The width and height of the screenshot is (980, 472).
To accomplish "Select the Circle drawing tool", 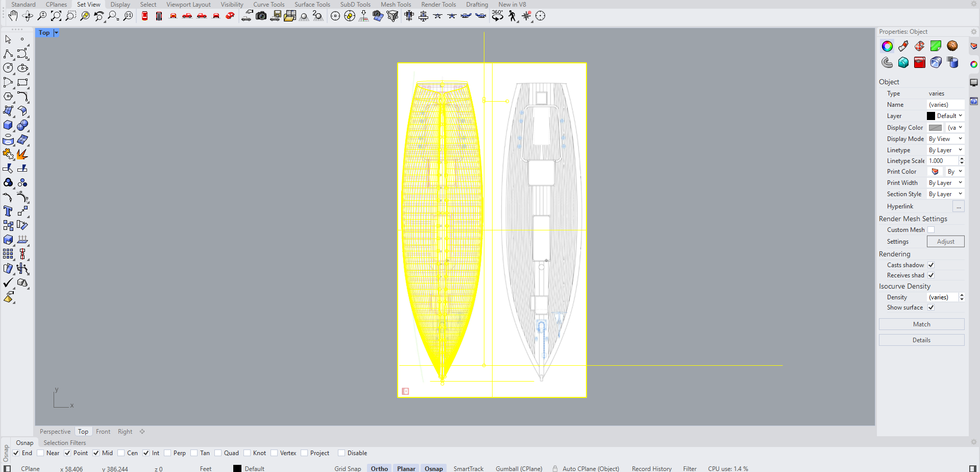I will [x=8, y=68].
